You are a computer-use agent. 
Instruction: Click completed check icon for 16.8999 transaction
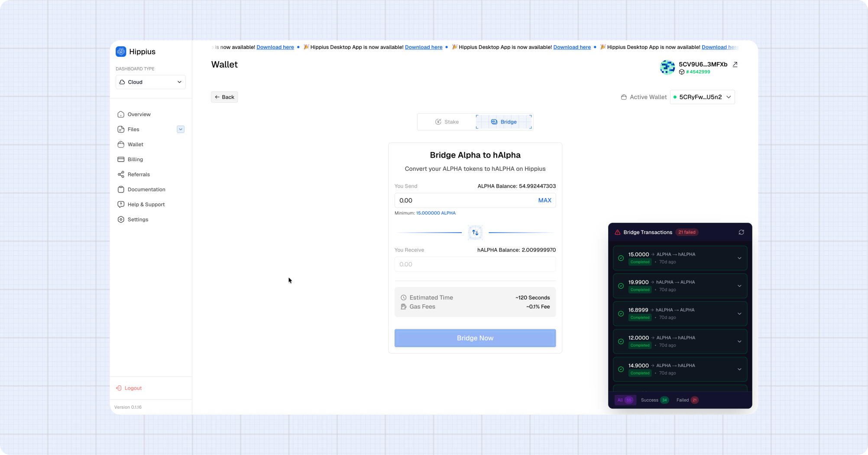tap(621, 314)
